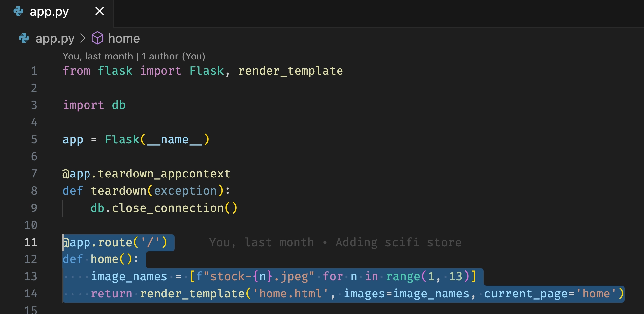
Task: Click the cube symbol icon beside home breadcrumb
Action: tap(97, 38)
